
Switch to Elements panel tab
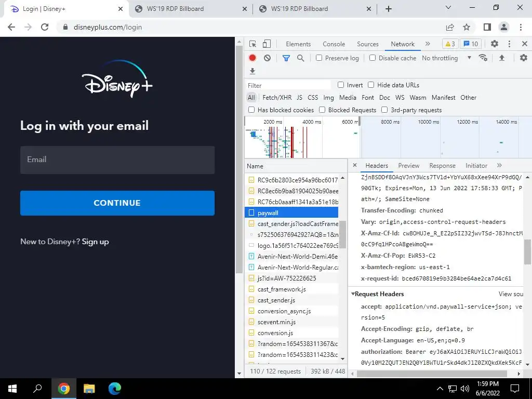298,44
